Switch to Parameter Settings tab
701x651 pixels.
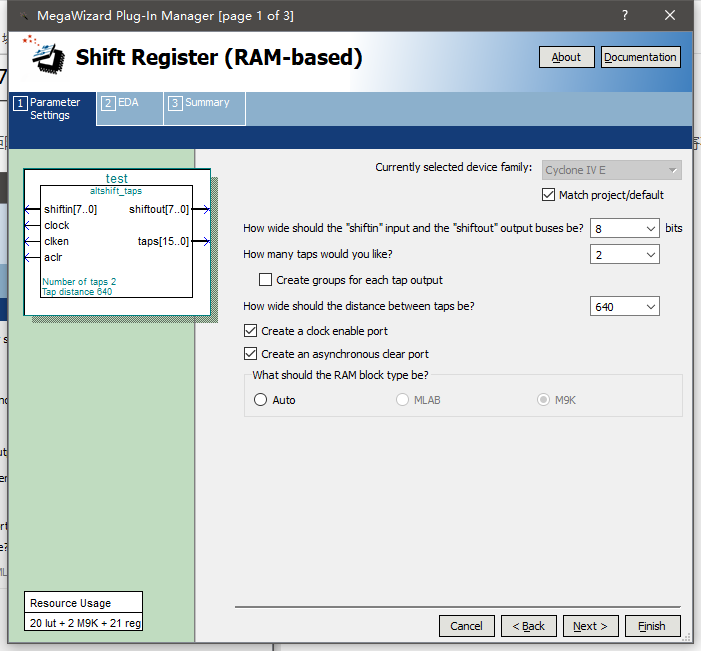pyautogui.click(x=52, y=109)
